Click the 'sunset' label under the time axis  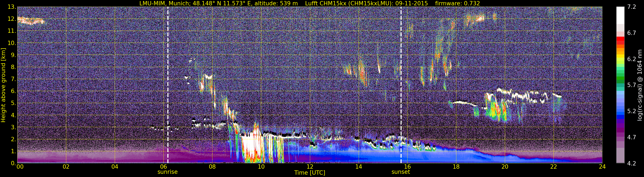pyautogui.click(x=401, y=172)
